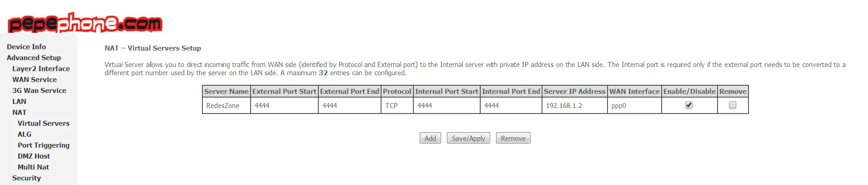The image size is (868, 185).
Task: Go to WAN Service page
Action: pyautogui.click(x=35, y=80)
